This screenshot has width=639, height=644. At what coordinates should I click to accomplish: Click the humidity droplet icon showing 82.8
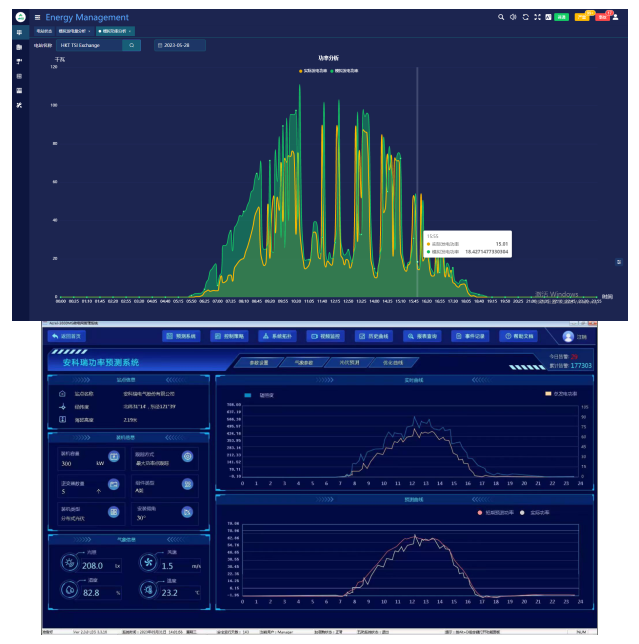pyautogui.click(x=69, y=591)
